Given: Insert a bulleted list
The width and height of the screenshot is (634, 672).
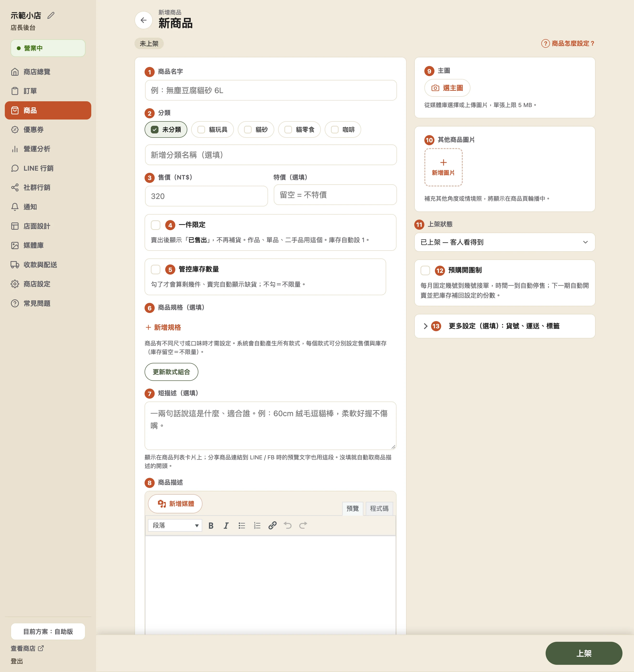Looking at the screenshot, I should tap(242, 526).
